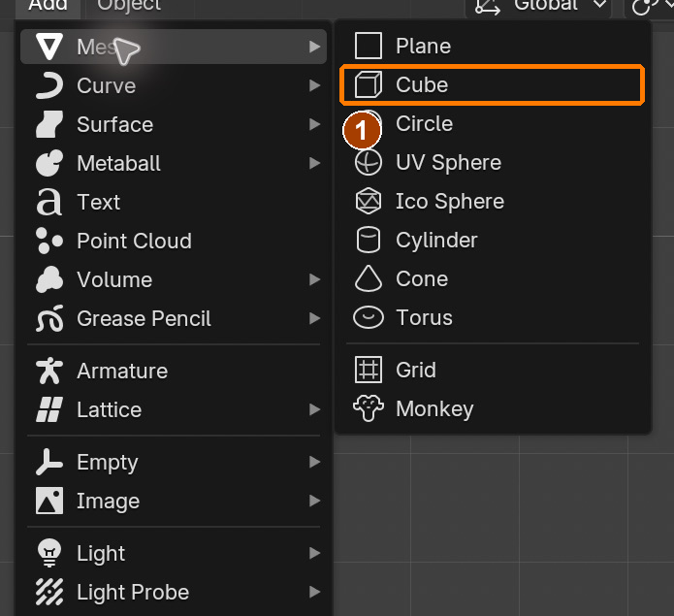This screenshot has height=616, width=674.
Task: Click the transform orientation axes icon
Action: coord(488,6)
